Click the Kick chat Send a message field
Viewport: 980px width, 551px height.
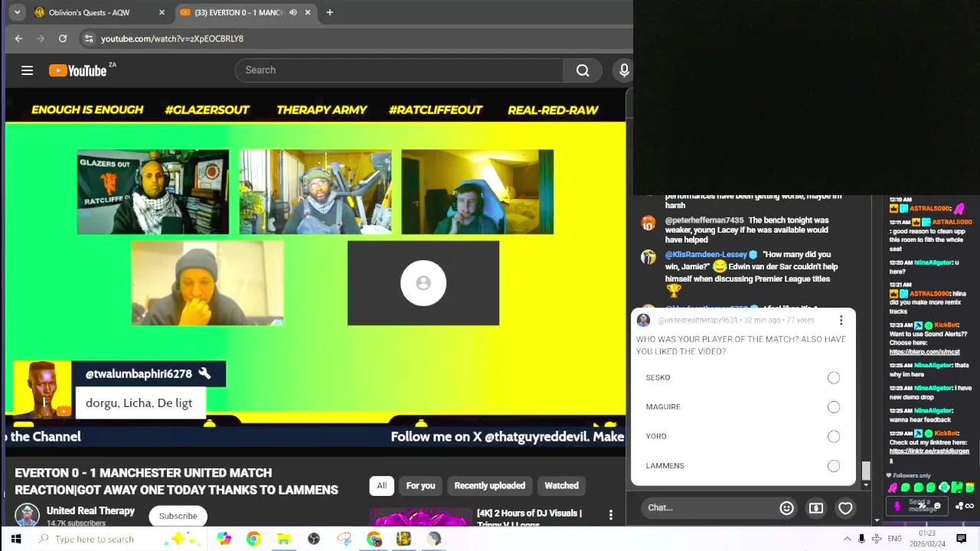click(919, 506)
